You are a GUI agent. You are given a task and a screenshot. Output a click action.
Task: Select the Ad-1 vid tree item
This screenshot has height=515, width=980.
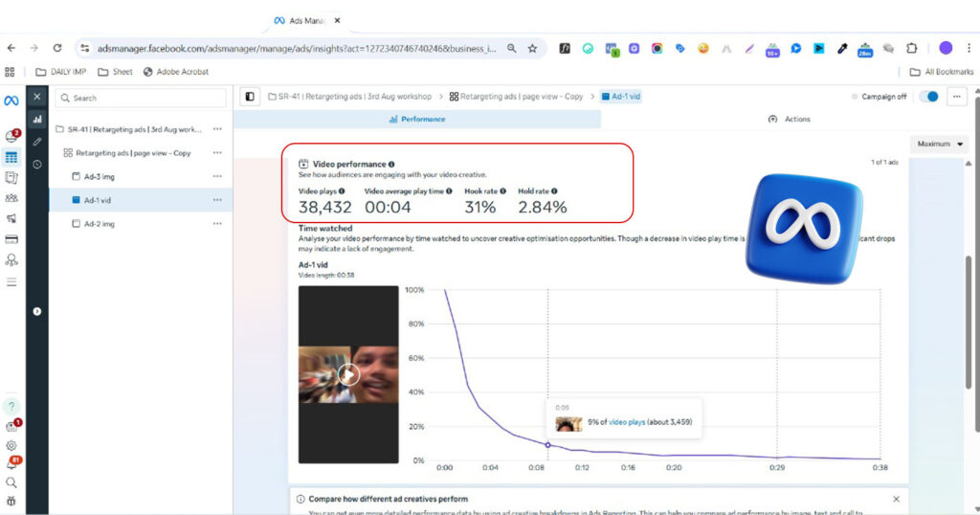pyautogui.click(x=97, y=200)
